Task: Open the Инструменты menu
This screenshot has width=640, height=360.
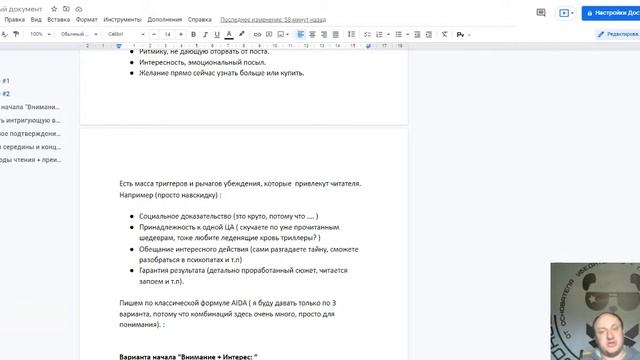Action: pyautogui.click(x=122, y=19)
